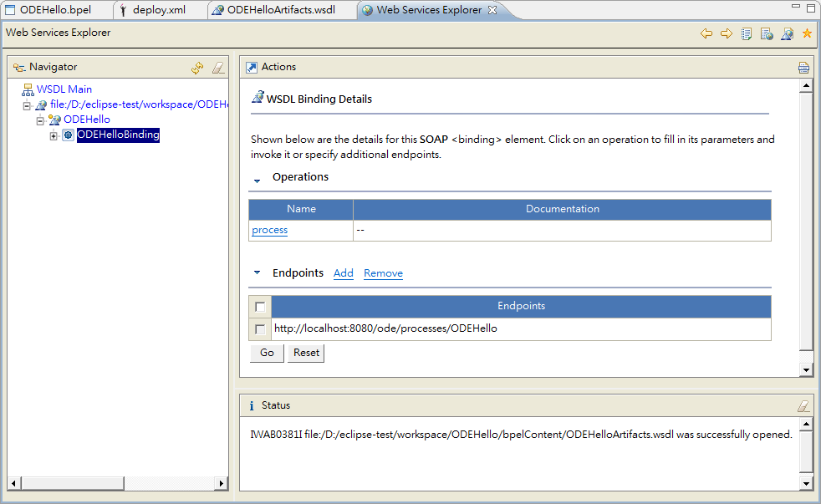Click the Name column header
This screenshot has width=821, height=504.
301,209
